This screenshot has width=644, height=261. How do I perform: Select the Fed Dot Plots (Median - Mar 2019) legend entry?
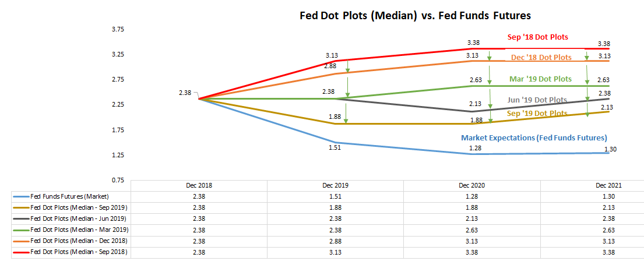(79, 230)
